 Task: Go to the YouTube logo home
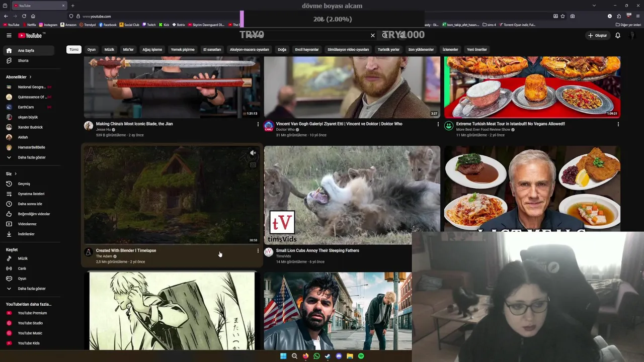(x=31, y=36)
